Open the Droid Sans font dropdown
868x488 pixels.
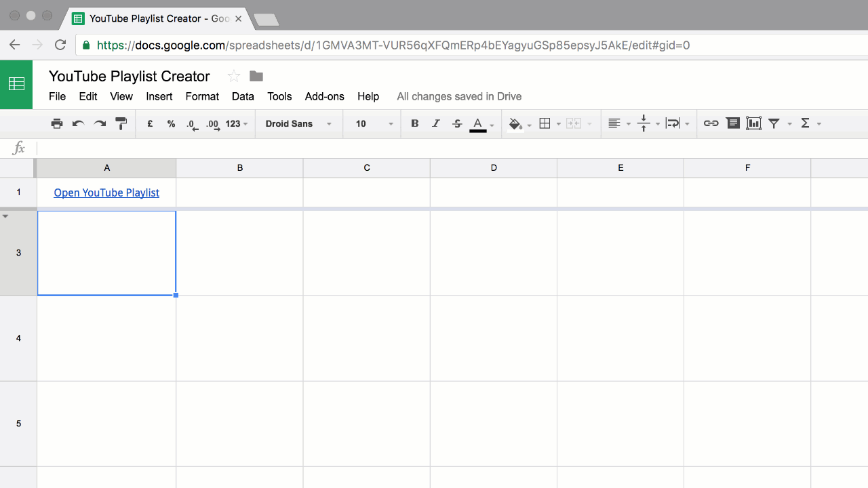pyautogui.click(x=298, y=123)
